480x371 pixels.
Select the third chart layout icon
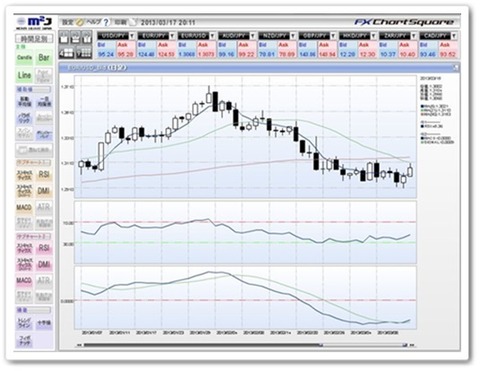(x=87, y=37)
